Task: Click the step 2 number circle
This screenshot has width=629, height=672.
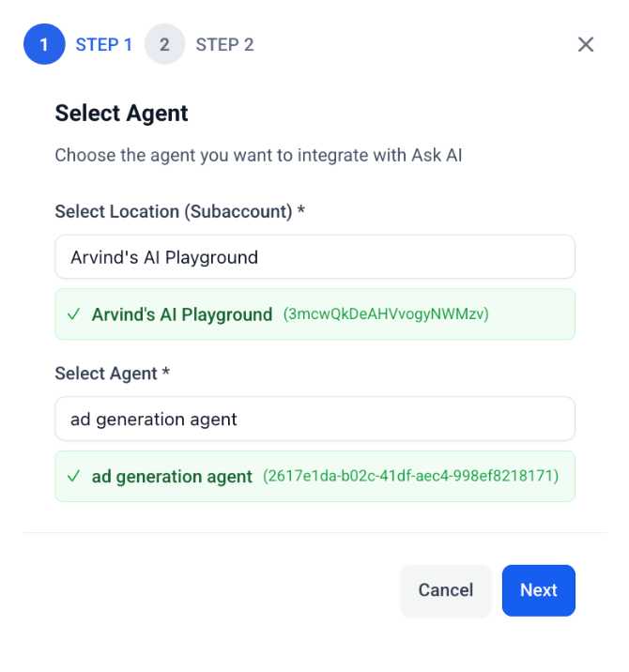Action: [164, 45]
